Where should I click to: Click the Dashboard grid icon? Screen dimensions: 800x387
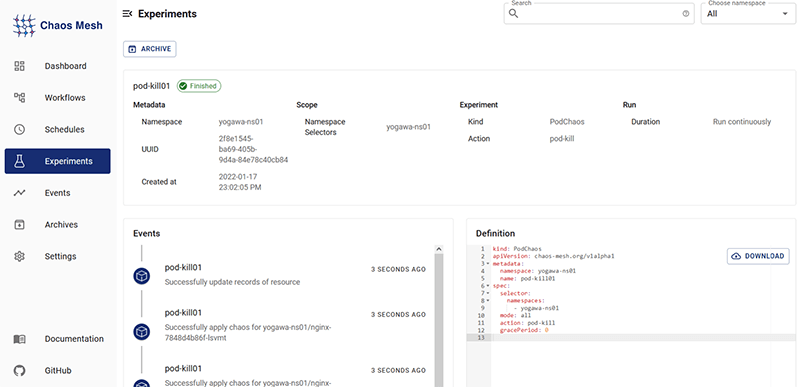click(x=19, y=66)
